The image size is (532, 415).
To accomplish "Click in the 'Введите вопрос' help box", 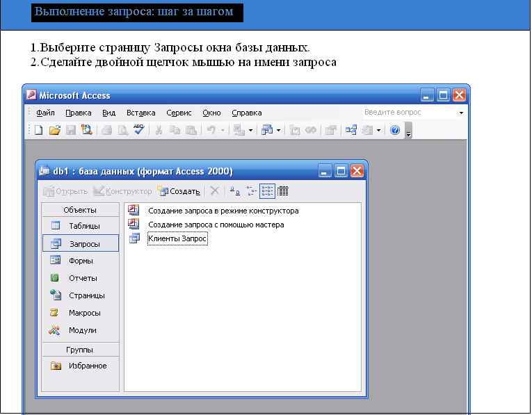I will 410,112.
